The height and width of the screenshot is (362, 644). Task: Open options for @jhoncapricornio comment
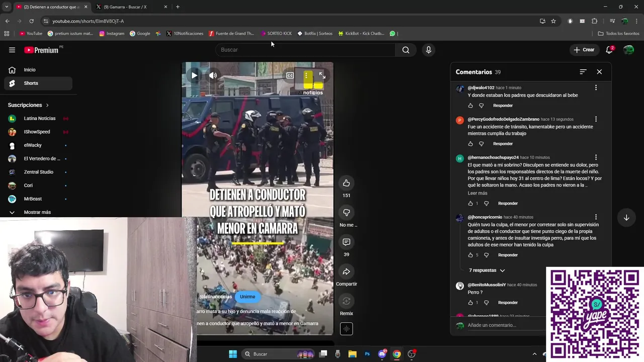[596, 217]
